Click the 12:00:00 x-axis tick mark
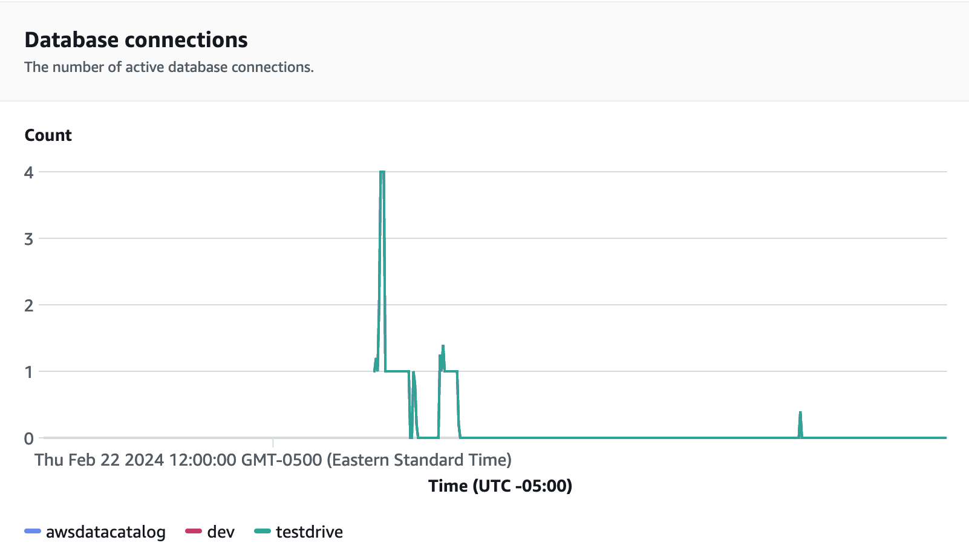This screenshot has height=560, width=969. [x=273, y=443]
